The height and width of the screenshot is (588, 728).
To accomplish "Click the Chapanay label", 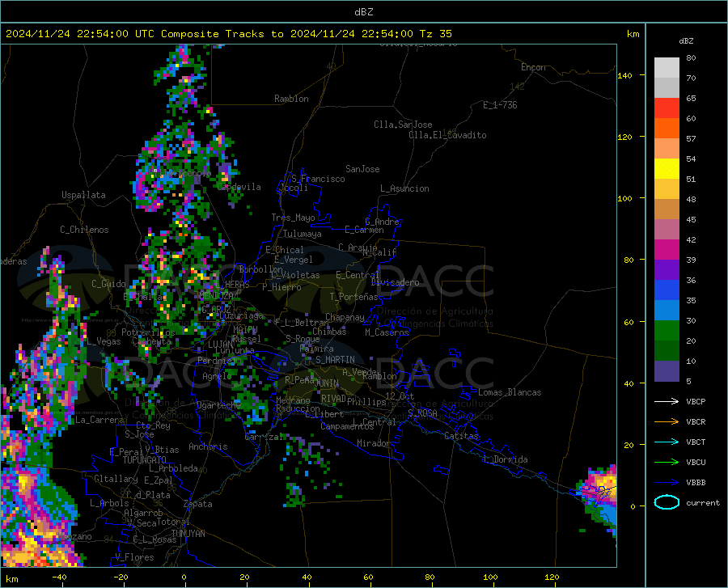I will coord(345,317).
